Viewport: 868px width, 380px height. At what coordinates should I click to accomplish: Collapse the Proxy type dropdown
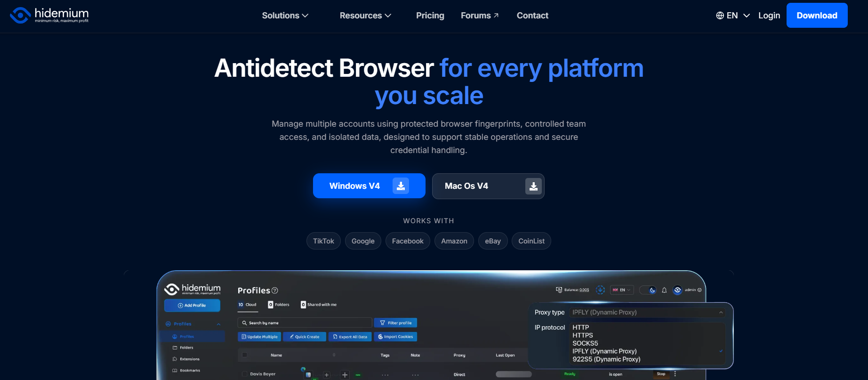721,312
